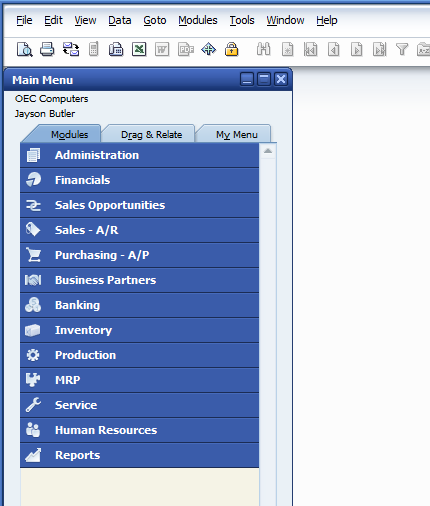
Task: Click the Purchasing shopping cart icon
Action: pyautogui.click(x=33, y=255)
